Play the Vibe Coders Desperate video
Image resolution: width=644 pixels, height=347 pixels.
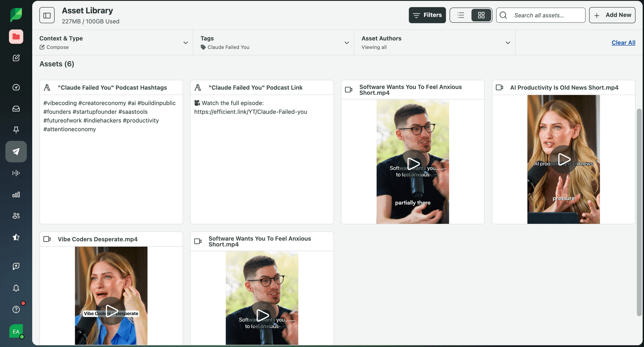[111, 310]
